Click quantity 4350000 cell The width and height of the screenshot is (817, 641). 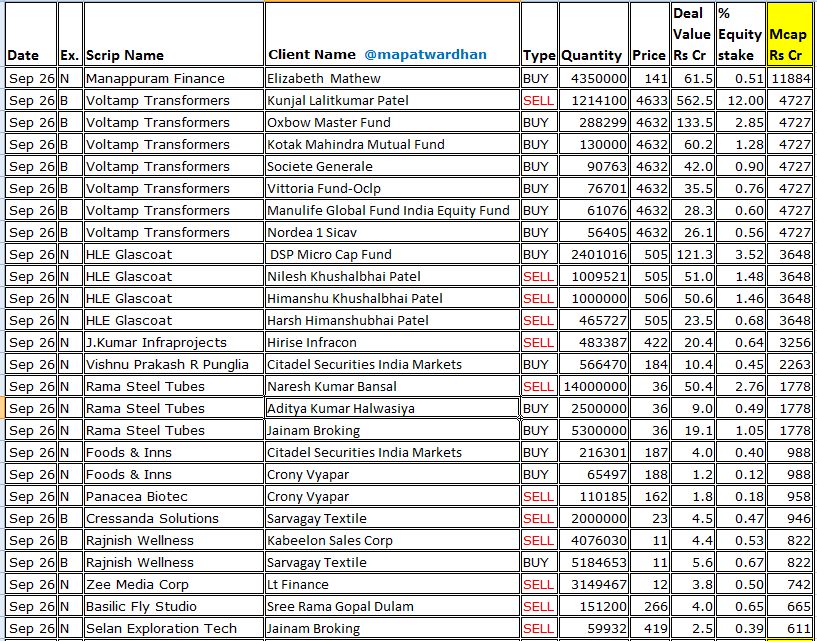coord(593,78)
